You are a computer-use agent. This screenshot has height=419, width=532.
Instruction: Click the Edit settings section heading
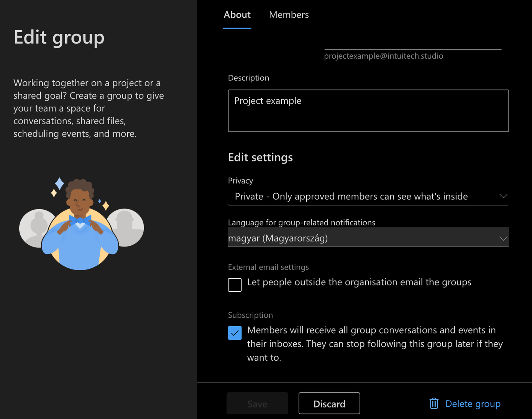260,157
